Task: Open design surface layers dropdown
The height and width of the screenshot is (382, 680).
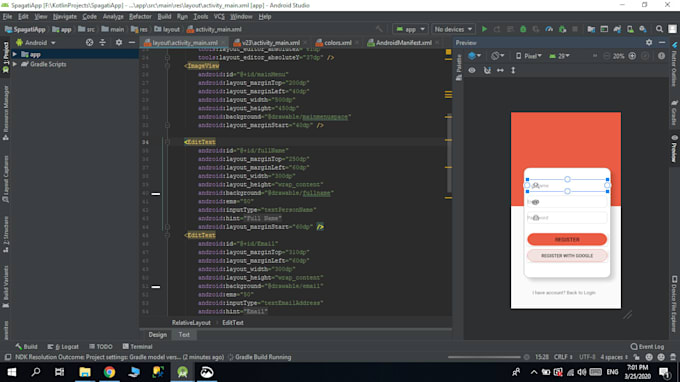Action: pos(474,56)
